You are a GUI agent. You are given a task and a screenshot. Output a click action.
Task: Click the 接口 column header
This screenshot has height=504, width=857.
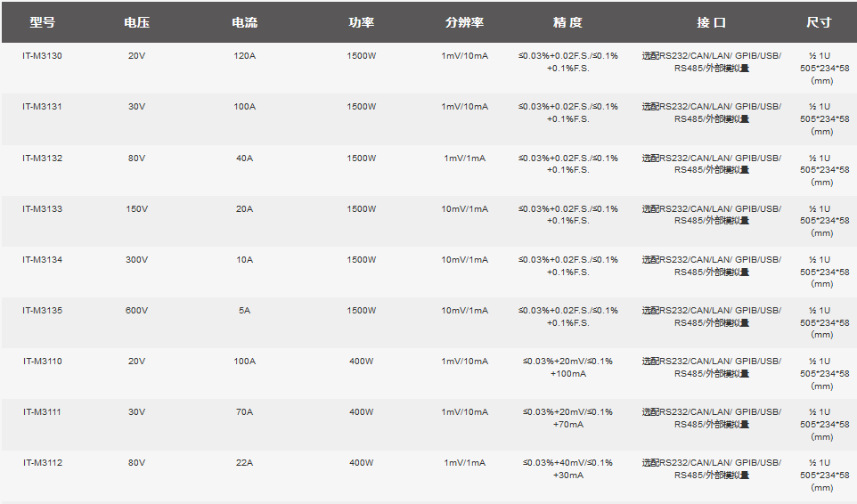711,22
